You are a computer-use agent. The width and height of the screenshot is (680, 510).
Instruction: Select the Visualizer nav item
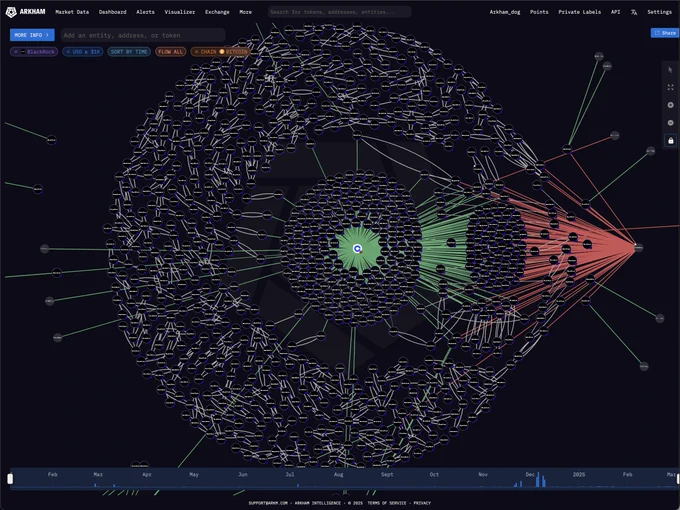[180, 12]
